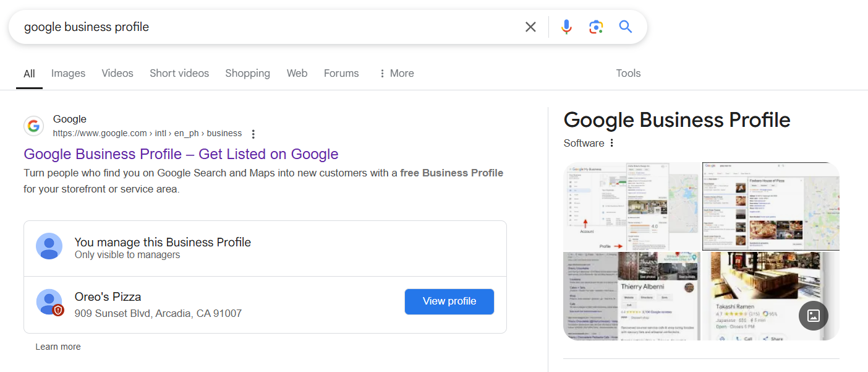Open Google Lens image search icon
The height and width of the screenshot is (372, 868).
click(596, 27)
